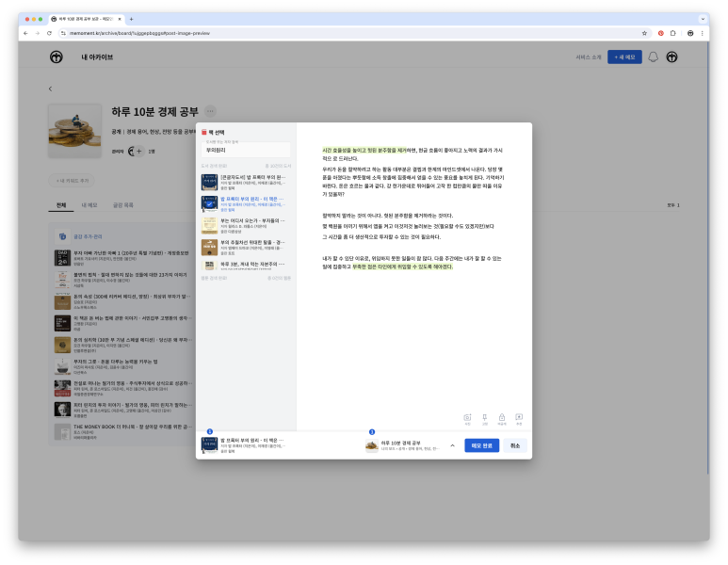This screenshot has height=565, width=728.
Task: Toggle the 비공개 lock icon
Action: (x=501, y=419)
